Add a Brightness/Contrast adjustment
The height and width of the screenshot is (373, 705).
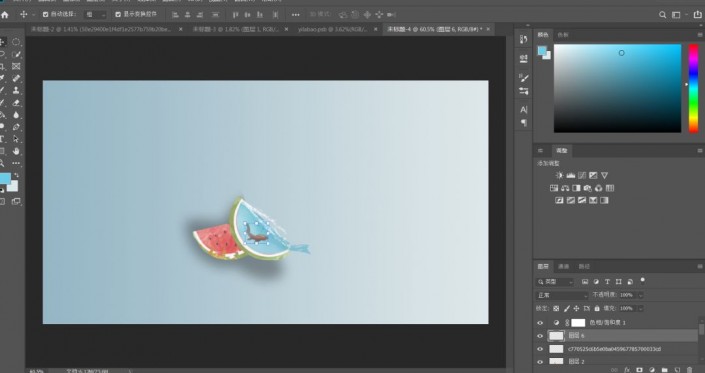(x=559, y=175)
